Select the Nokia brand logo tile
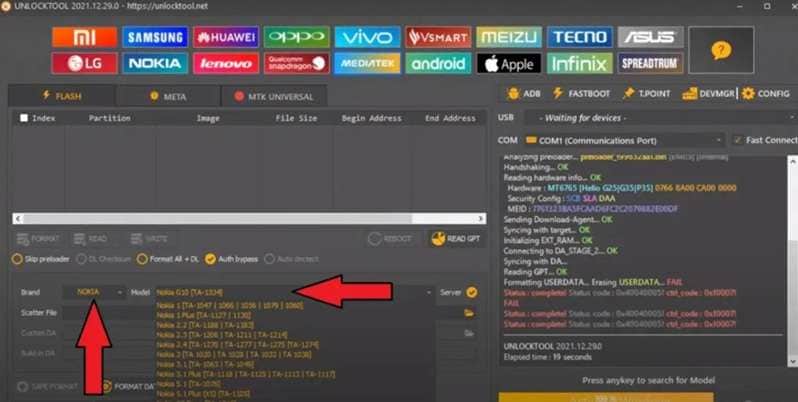This screenshot has width=798, height=402. point(155,64)
